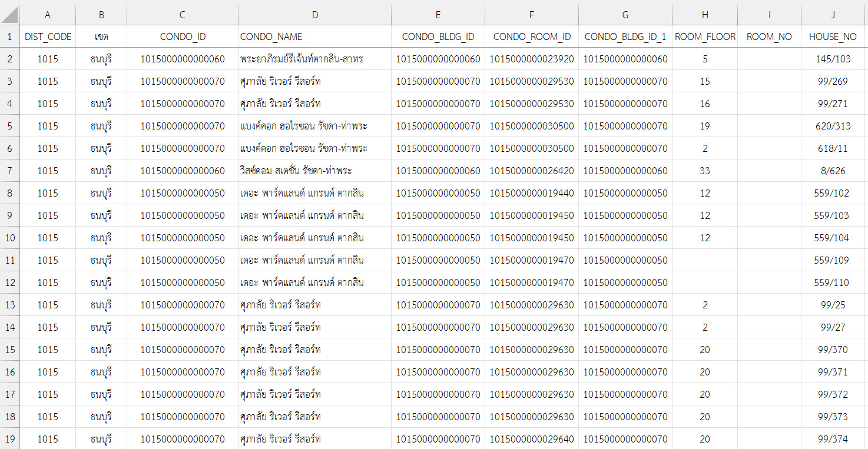The height and width of the screenshot is (449, 868).
Task: Click the เขต header cell
Action: click(101, 36)
